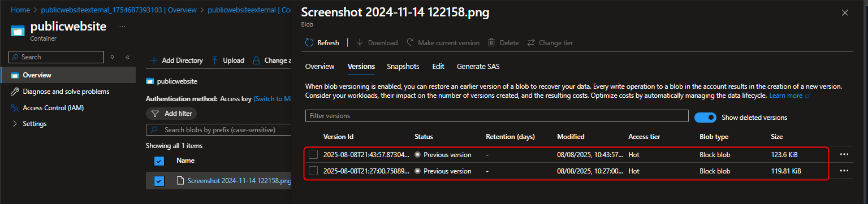The width and height of the screenshot is (868, 204).
Task: Click the Name column header in blob list
Action: coord(185,160)
